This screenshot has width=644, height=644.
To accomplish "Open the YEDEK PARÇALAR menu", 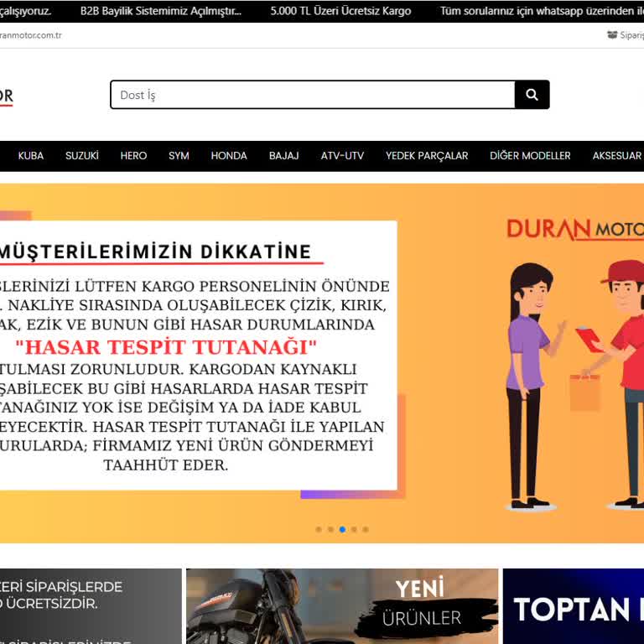I will (427, 156).
